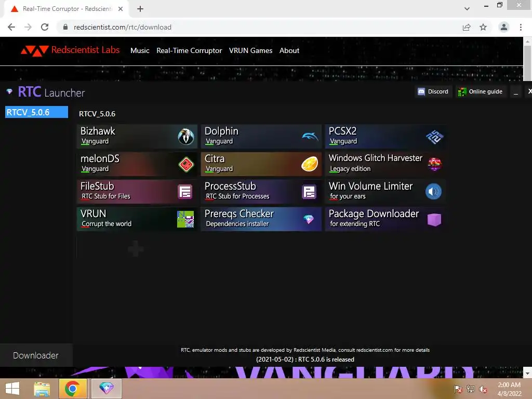The height and width of the screenshot is (399, 532).
Task: Close the Real-Time Corruptor browser tab
Action: [x=121, y=9]
